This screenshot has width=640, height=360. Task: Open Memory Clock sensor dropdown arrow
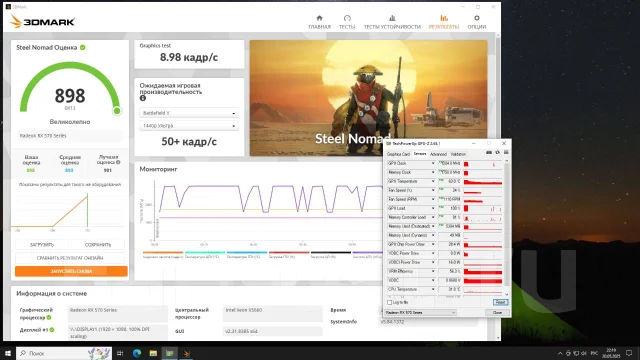click(x=433, y=173)
